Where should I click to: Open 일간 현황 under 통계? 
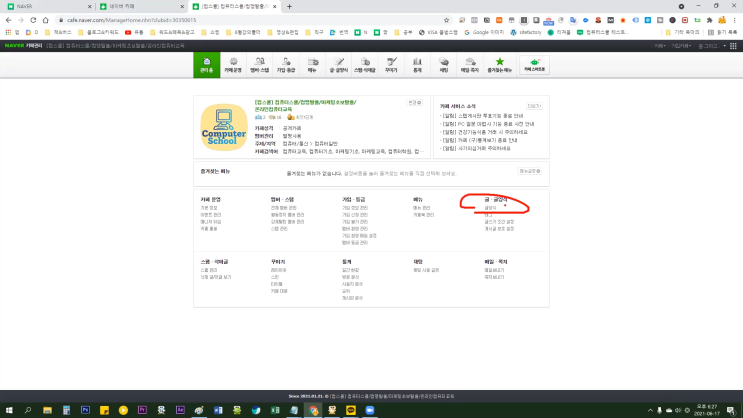coord(350,270)
